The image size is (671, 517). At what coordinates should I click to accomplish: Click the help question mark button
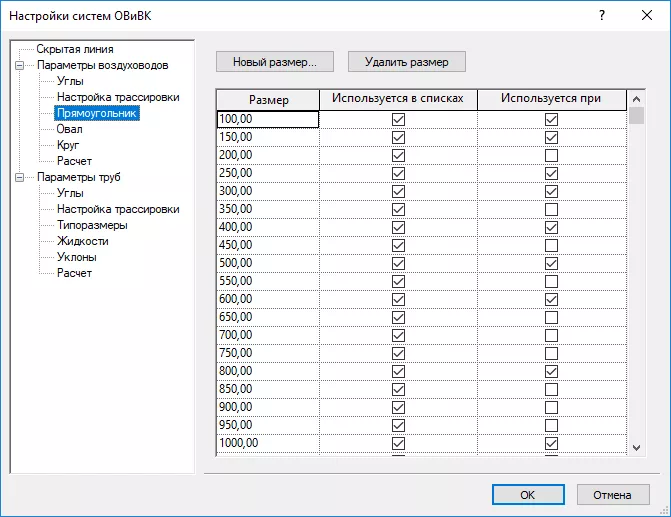601,15
